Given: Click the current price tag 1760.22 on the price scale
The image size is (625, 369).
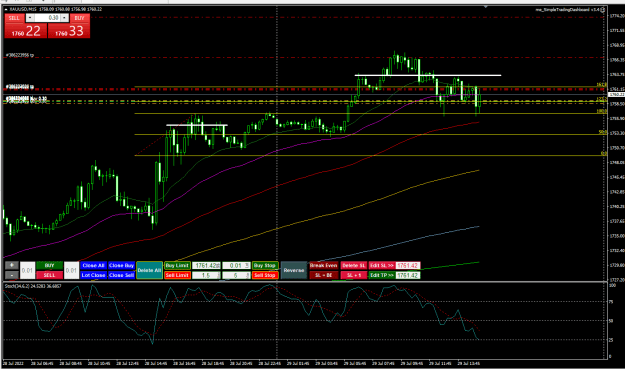Looking at the screenshot, I should (x=617, y=94).
